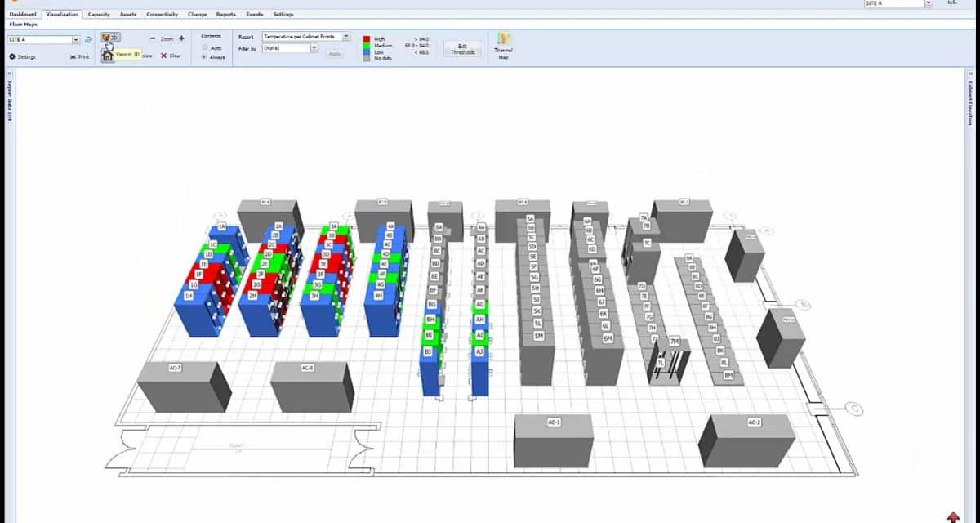Click the red High legend swatch
980x523 pixels.
pyautogui.click(x=366, y=39)
